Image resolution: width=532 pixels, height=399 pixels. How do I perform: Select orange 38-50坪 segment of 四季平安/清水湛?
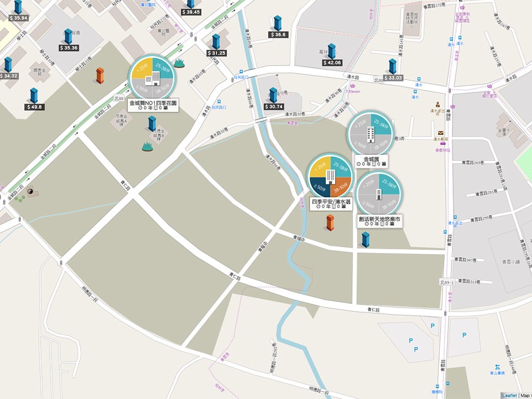(x=341, y=187)
